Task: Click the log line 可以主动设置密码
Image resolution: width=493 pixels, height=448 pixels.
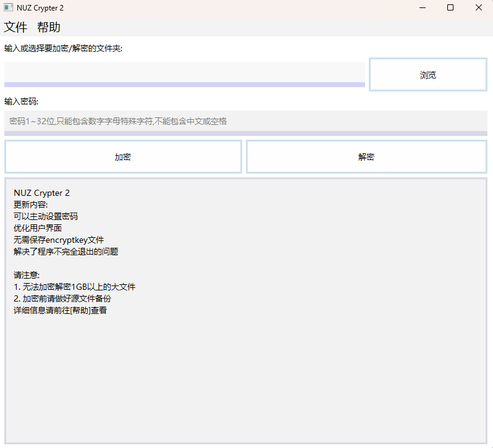Action: coord(46,216)
